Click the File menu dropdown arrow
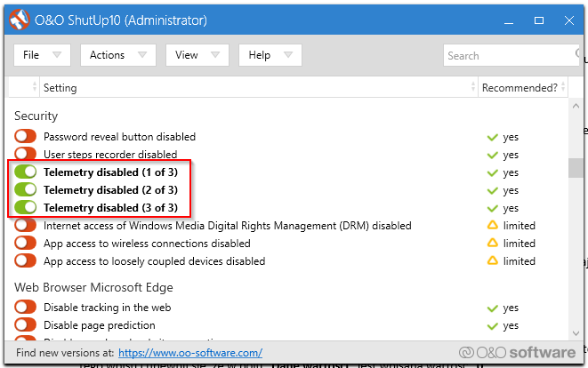 (x=57, y=55)
